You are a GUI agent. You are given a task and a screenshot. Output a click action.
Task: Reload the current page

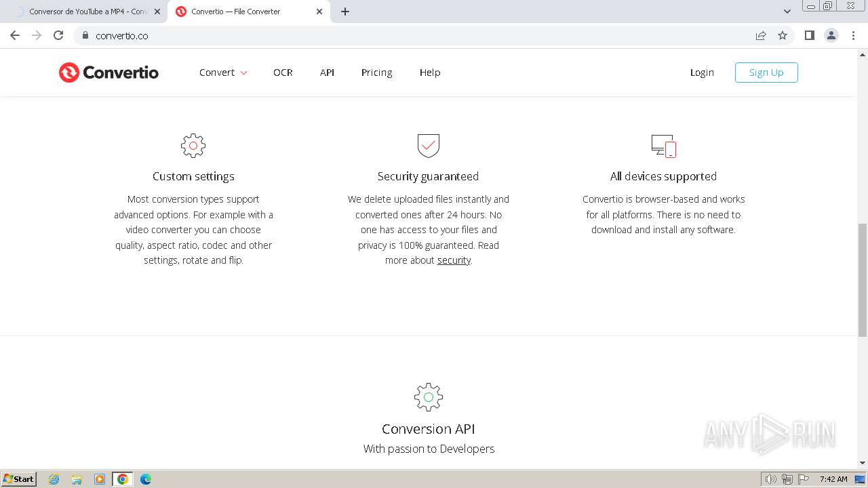(58, 35)
